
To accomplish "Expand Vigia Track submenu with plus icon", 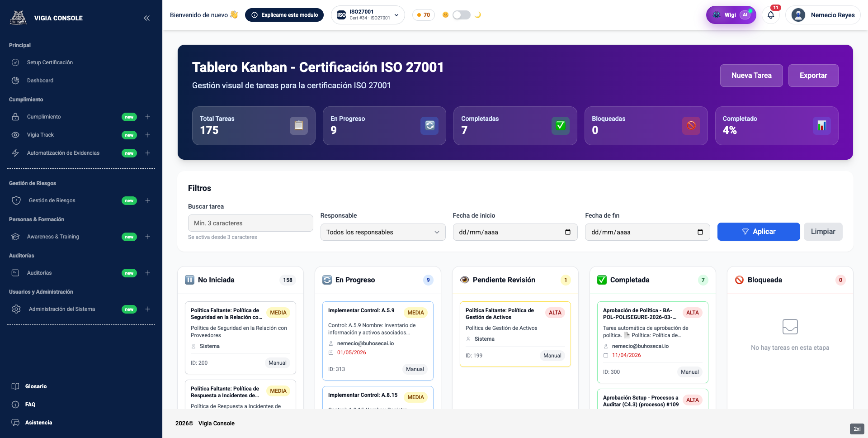I will click(x=147, y=135).
